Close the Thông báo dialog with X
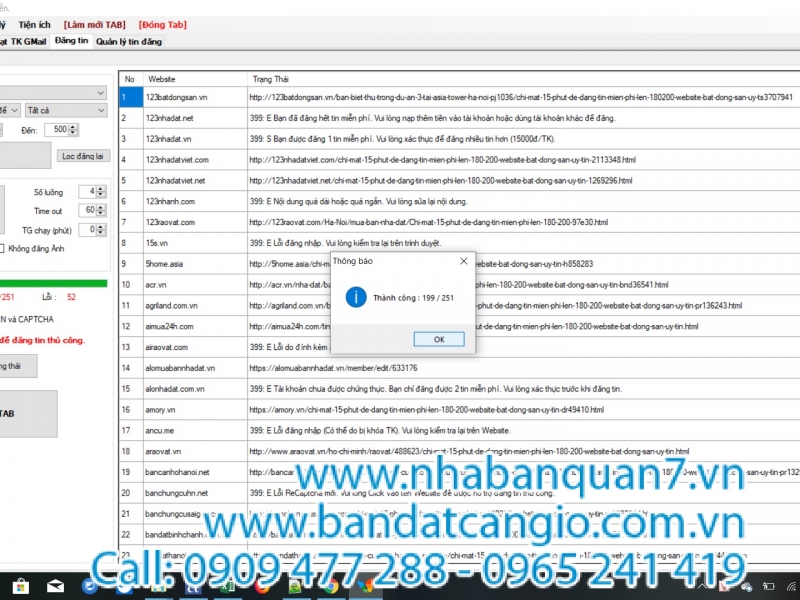The image size is (800, 600). [463, 261]
